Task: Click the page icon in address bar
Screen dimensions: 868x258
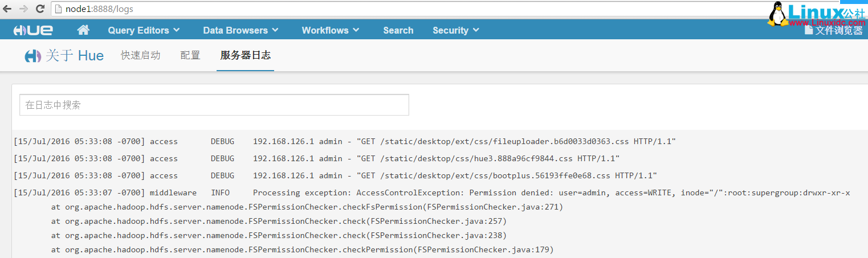Action: (x=57, y=9)
